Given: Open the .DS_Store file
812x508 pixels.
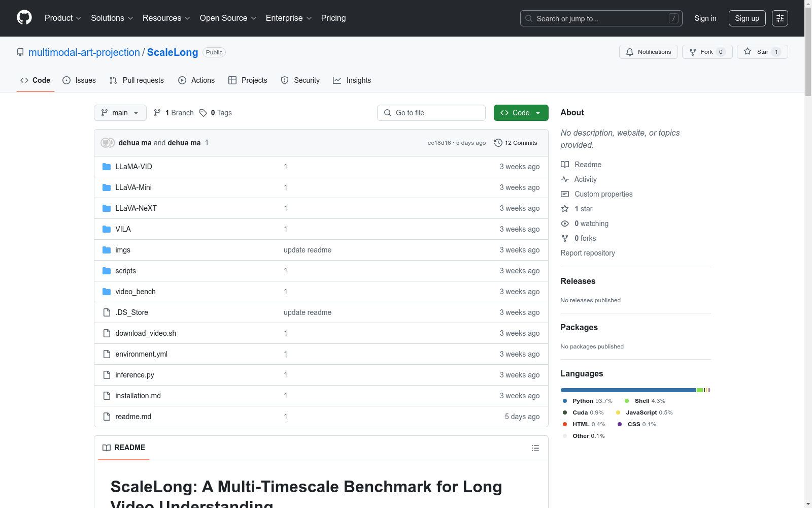Looking at the screenshot, I should (131, 312).
